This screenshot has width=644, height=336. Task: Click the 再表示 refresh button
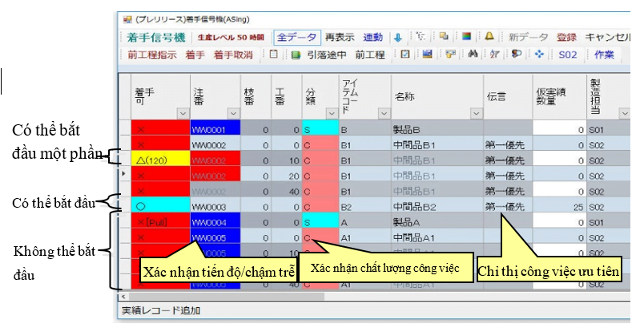click(340, 37)
